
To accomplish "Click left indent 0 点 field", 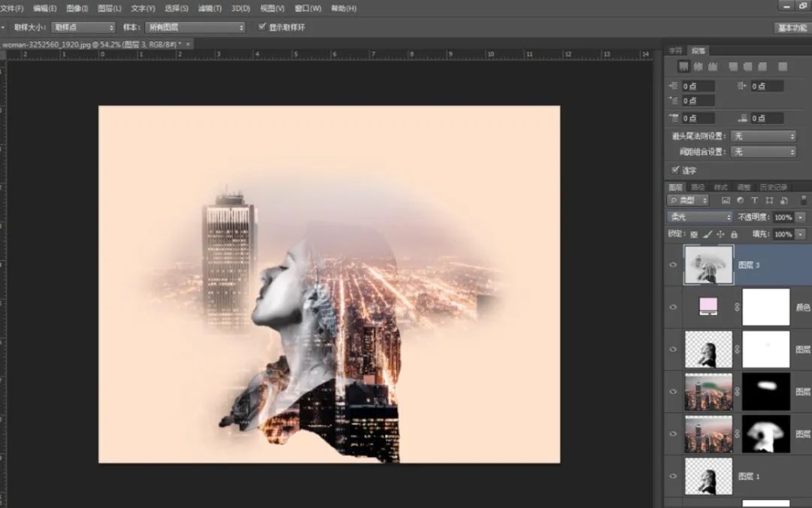I will point(698,86).
